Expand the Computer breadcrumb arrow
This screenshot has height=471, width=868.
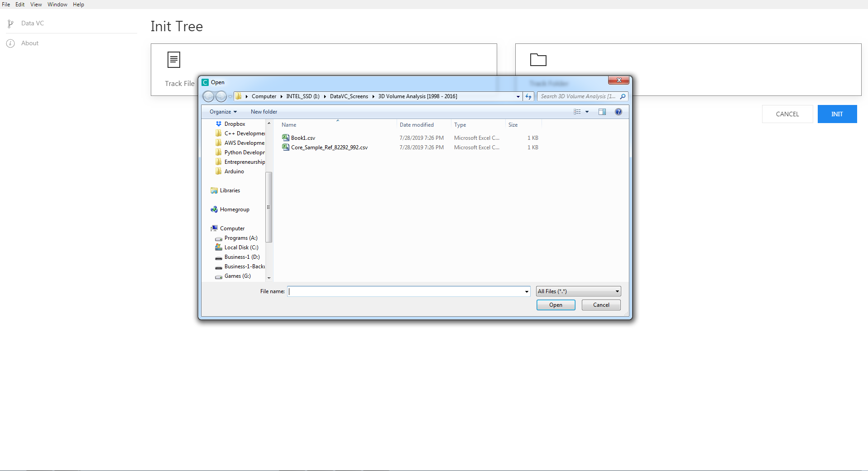coord(281,96)
